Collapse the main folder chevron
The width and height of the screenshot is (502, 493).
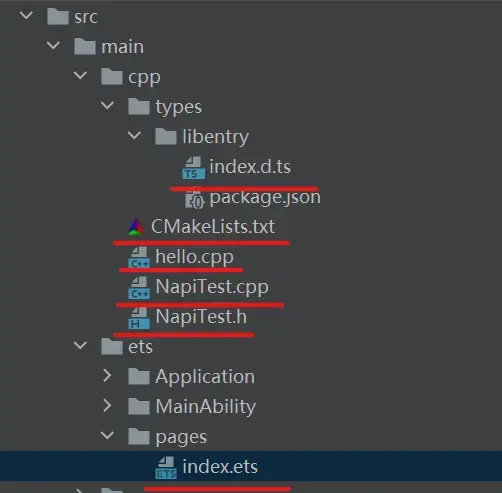click(x=53, y=45)
